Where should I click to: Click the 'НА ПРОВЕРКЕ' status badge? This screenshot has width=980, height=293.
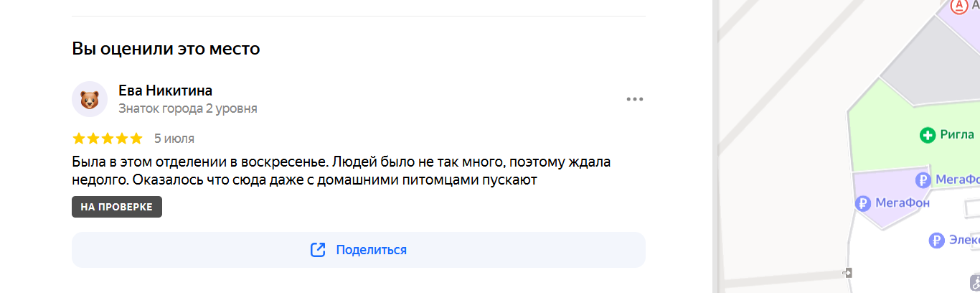[117, 207]
